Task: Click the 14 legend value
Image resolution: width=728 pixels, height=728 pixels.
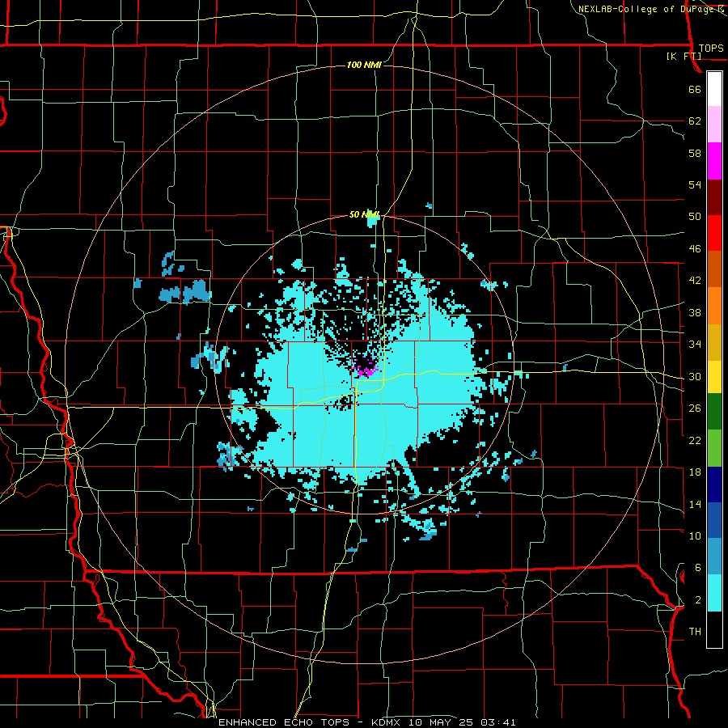Action: tap(695, 504)
